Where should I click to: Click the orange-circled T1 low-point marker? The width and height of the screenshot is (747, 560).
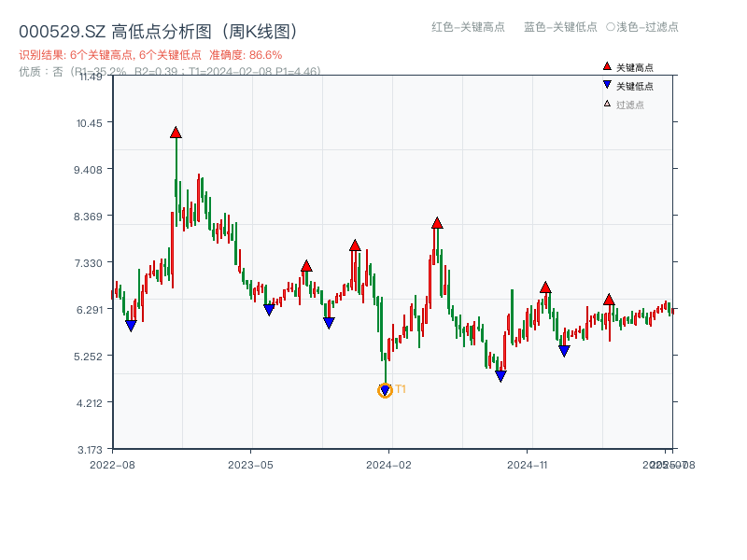(x=385, y=390)
